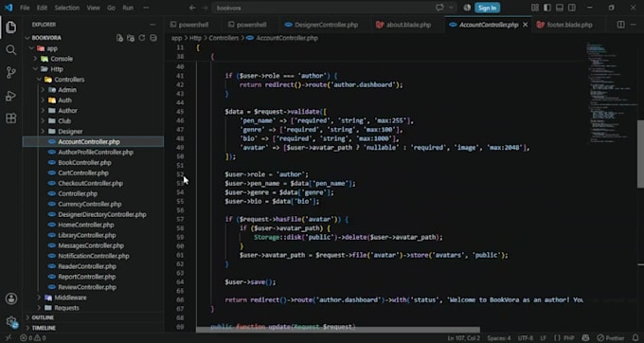644x343 pixels.
Task: Open the Accounts menu icon
Action: pos(11,298)
